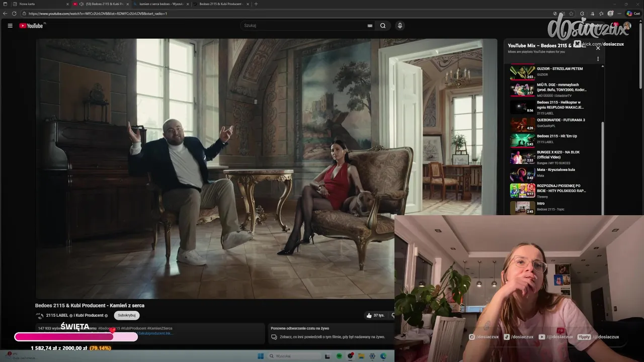This screenshot has width=644, height=362.
Task: Open the #KamienZSerca hashtag
Action: coord(160,328)
